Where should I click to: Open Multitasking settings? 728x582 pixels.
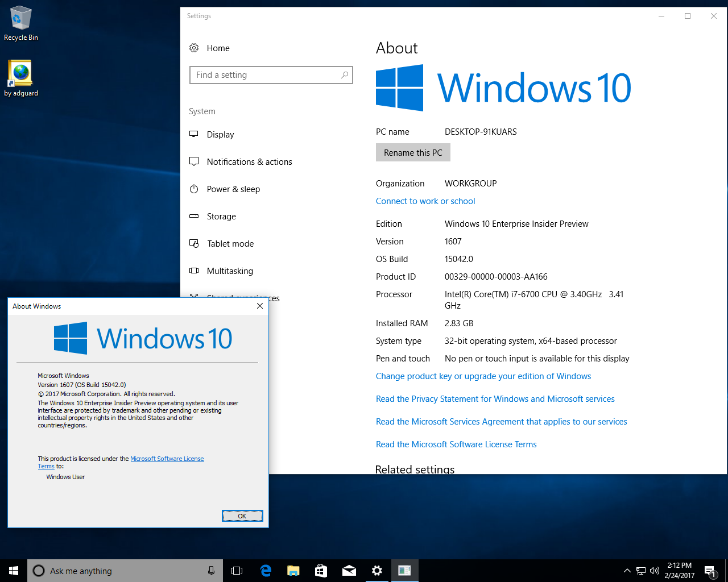[230, 271]
